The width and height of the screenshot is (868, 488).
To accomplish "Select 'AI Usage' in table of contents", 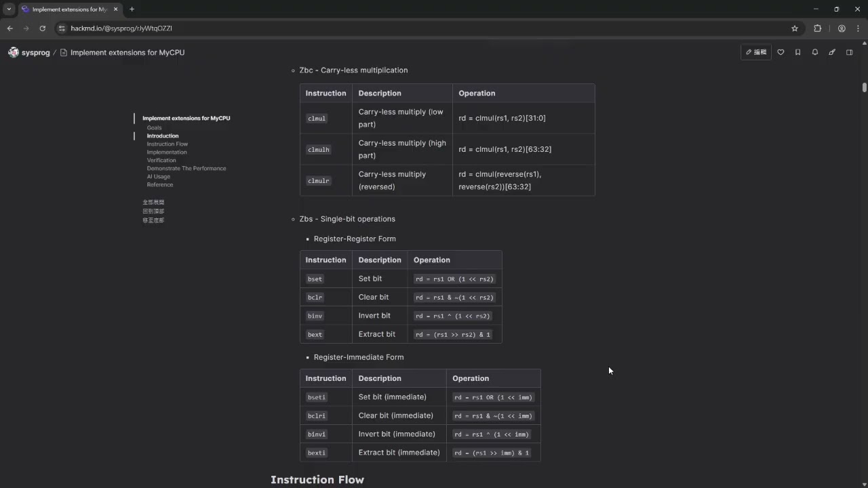I will point(159,176).
